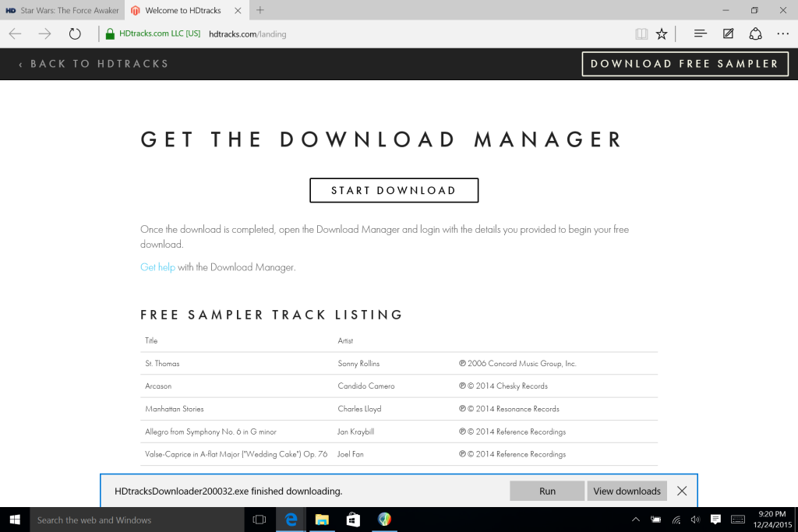
Task: Run the downloaded HDtracksDownloader file
Action: 547,491
